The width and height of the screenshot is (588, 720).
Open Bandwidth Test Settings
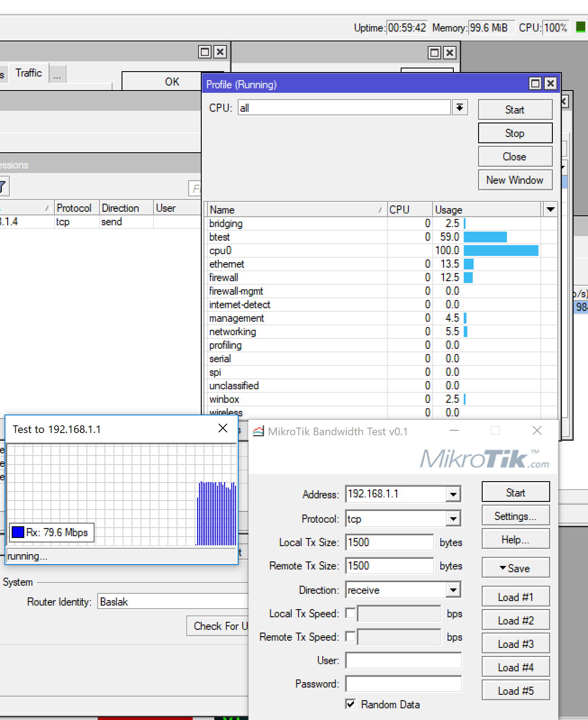[x=516, y=516]
